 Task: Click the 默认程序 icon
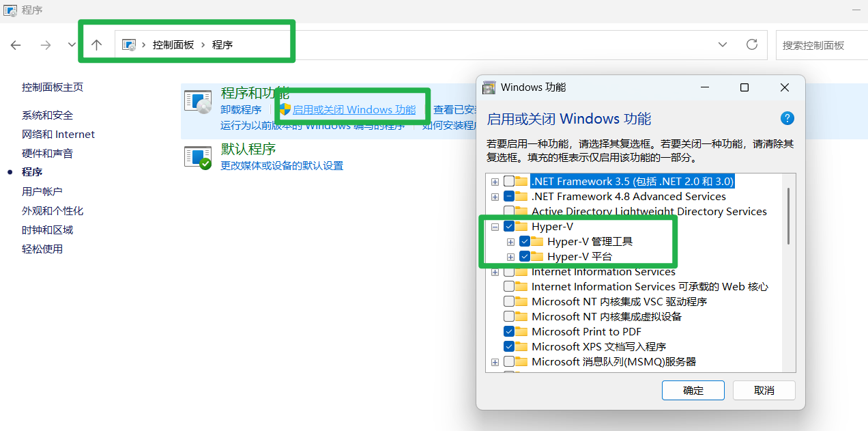click(x=198, y=158)
